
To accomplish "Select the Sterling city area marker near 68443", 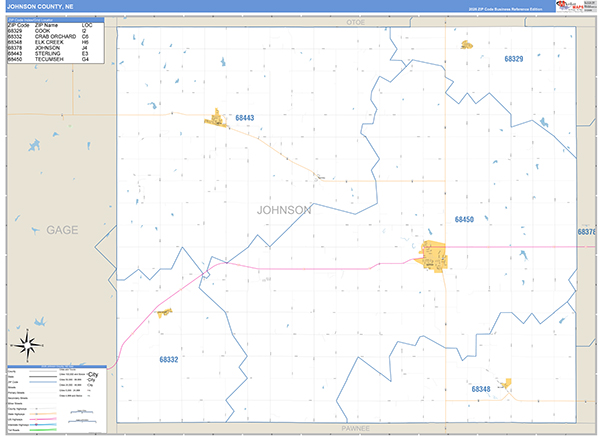I will (x=216, y=119).
